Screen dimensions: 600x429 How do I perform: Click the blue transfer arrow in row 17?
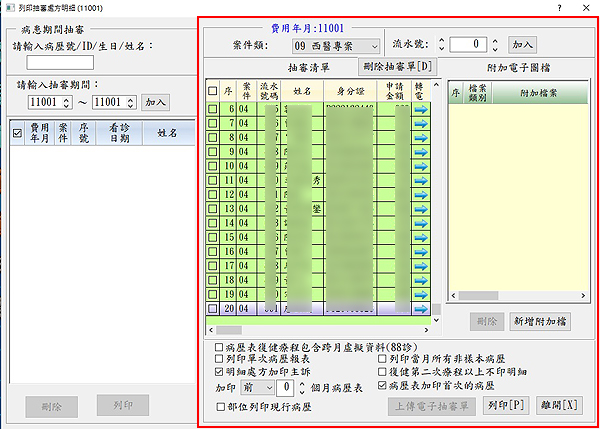coord(420,266)
